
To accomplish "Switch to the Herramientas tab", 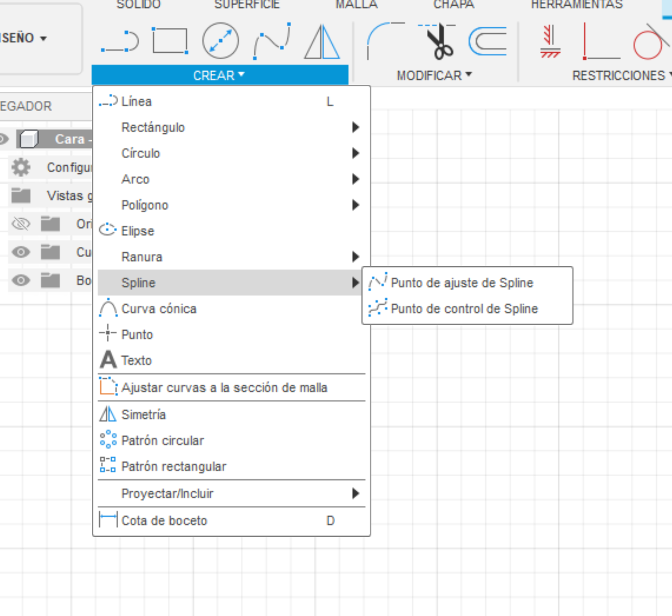I will pyautogui.click(x=577, y=5).
